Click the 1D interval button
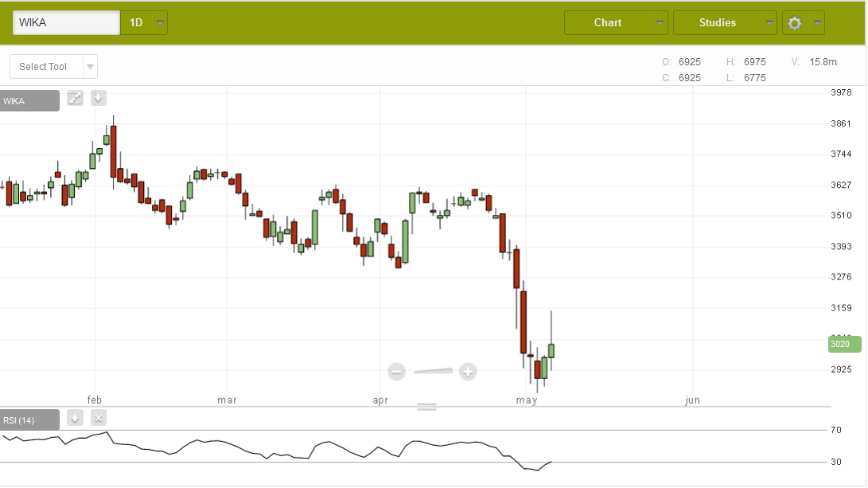The image size is (868, 488). coord(136,23)
